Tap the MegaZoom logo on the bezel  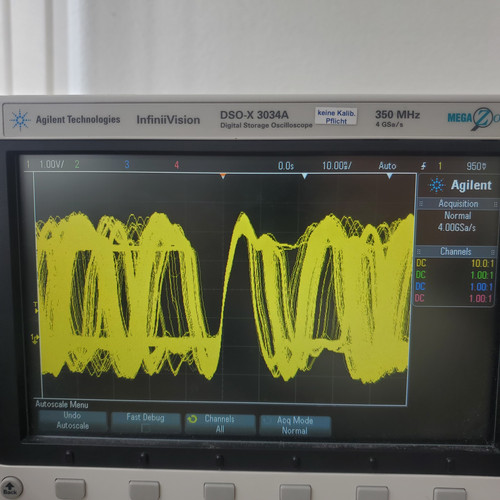[473, 118]
